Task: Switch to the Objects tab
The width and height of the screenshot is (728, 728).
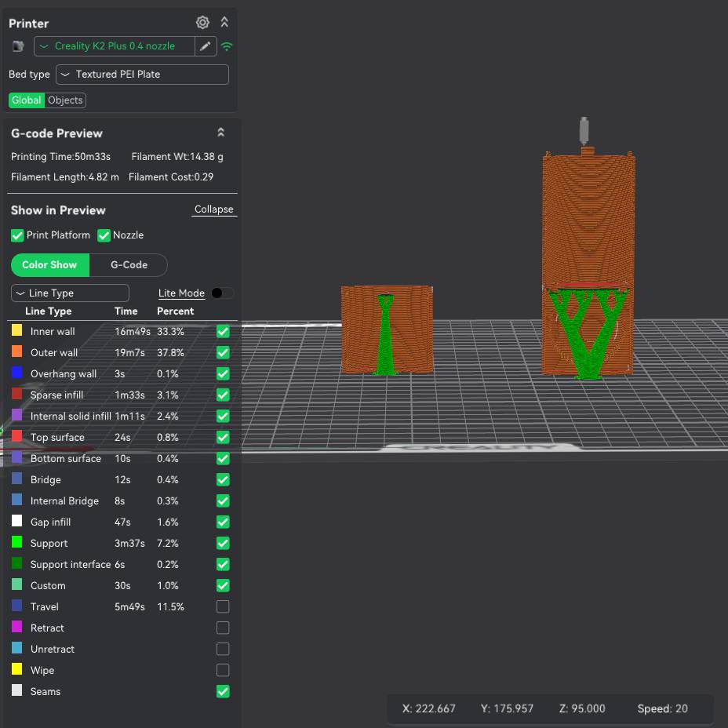Action: click(65, 100)
